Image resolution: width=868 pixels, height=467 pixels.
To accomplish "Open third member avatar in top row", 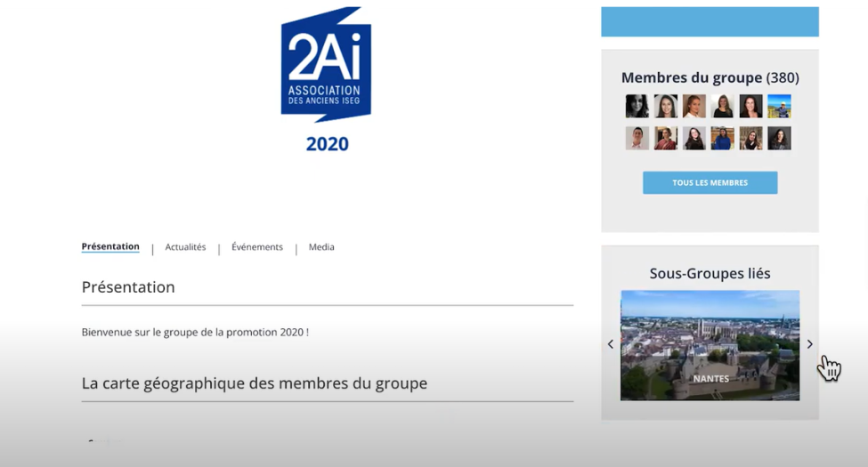I will point(694,106).
